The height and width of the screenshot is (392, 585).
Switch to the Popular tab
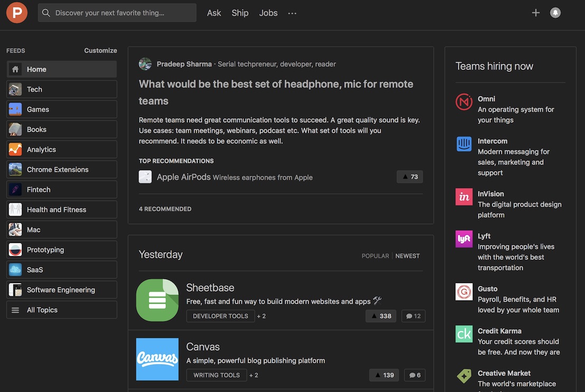375,256
